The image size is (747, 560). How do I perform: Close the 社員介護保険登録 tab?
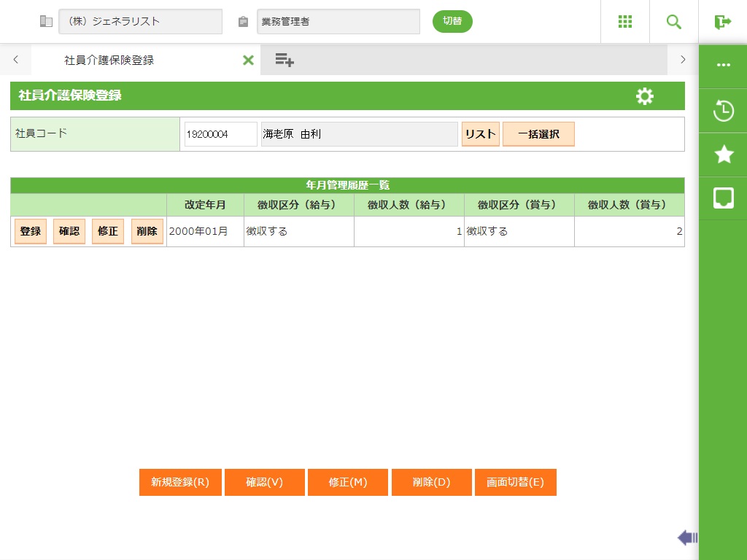click(248, 61)
